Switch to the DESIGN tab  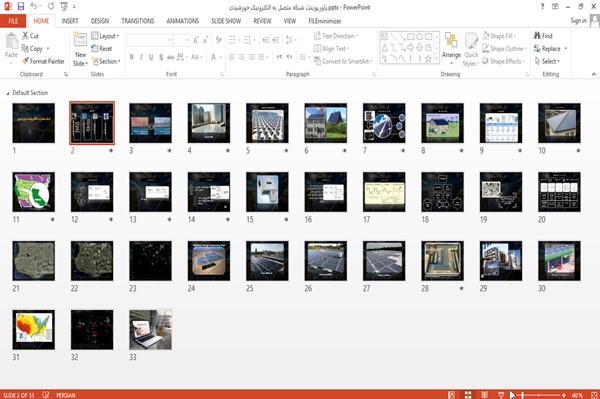click(x=100, y=21)
